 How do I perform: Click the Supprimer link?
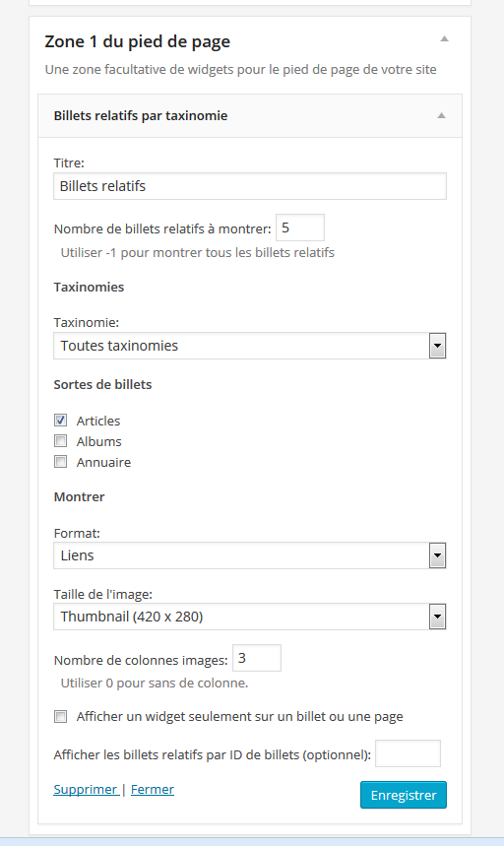(x=87, y=789)
